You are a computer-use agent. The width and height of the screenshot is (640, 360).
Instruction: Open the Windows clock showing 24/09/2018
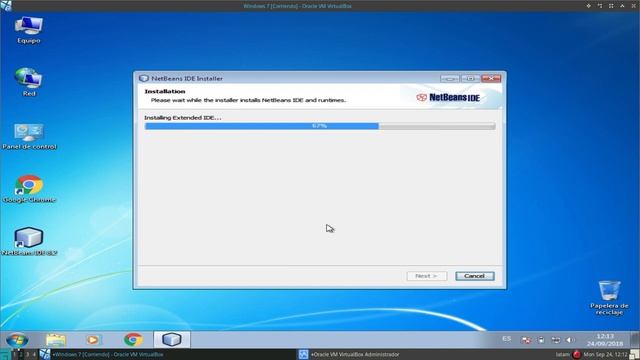[x=605, y=340]
